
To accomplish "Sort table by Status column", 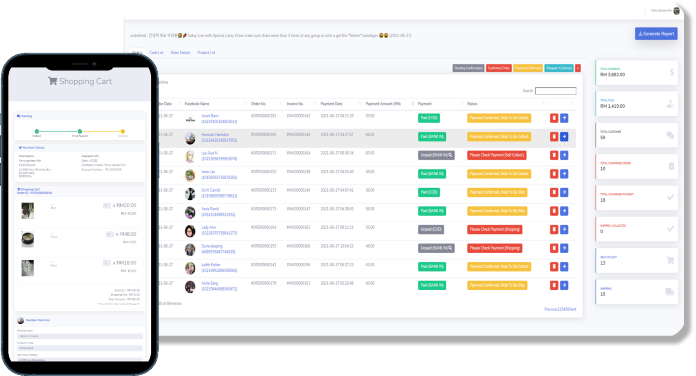I will pos(472,104).
